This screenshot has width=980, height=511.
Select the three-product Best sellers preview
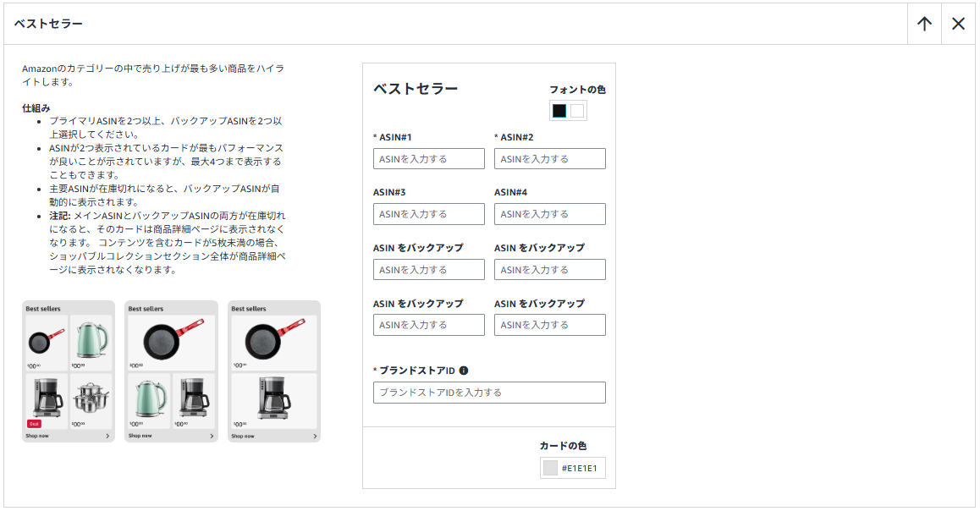171,371
